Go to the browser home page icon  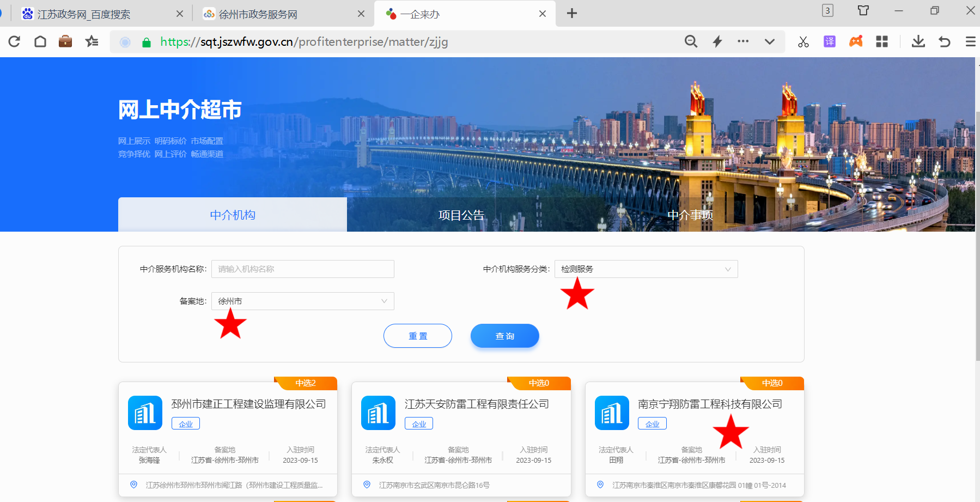40,41
